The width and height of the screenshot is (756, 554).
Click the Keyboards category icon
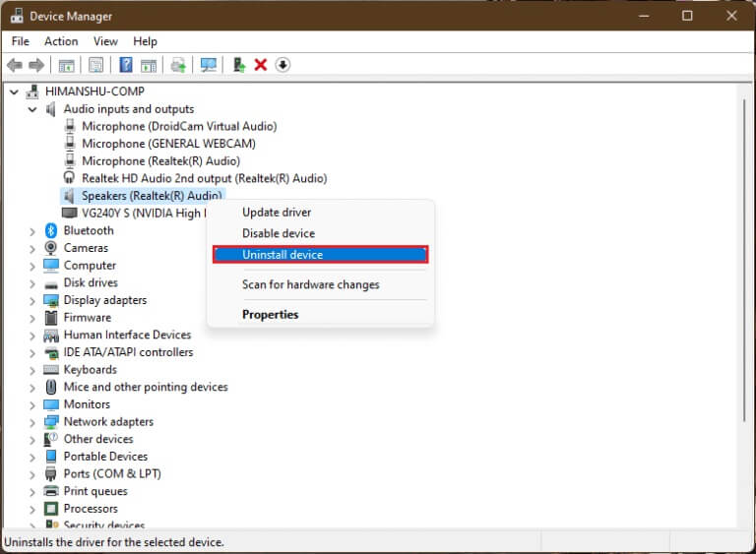[x=51, y=370]
